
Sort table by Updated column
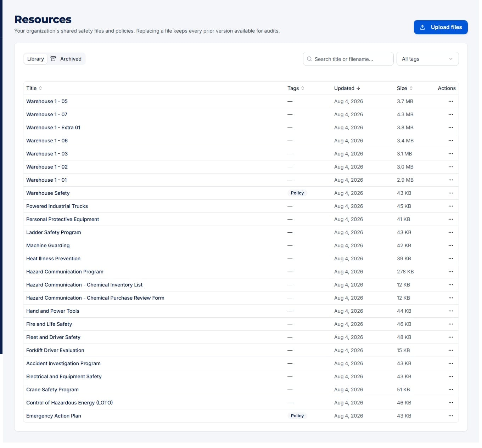(x=347, y=88)
